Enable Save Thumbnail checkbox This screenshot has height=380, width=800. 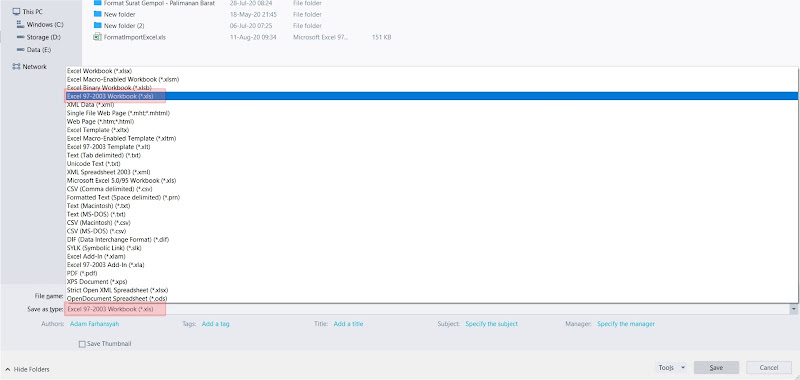(82, 344)
